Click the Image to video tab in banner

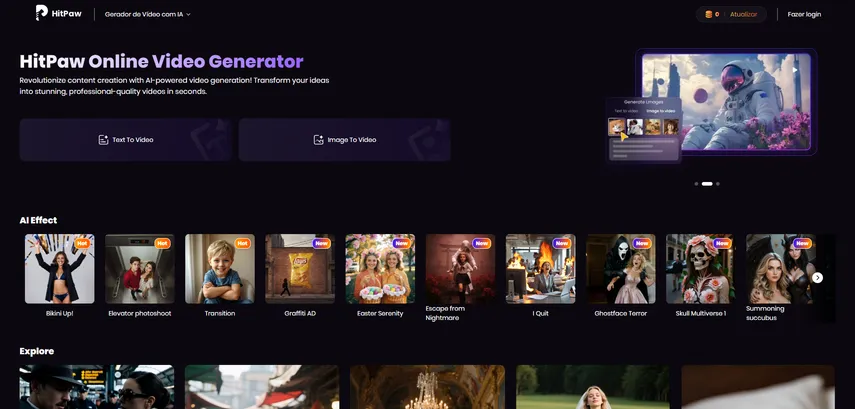[660, 111]
